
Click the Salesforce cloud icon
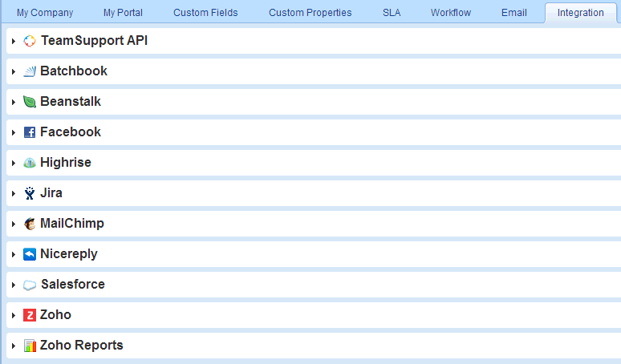coord(30,285)
